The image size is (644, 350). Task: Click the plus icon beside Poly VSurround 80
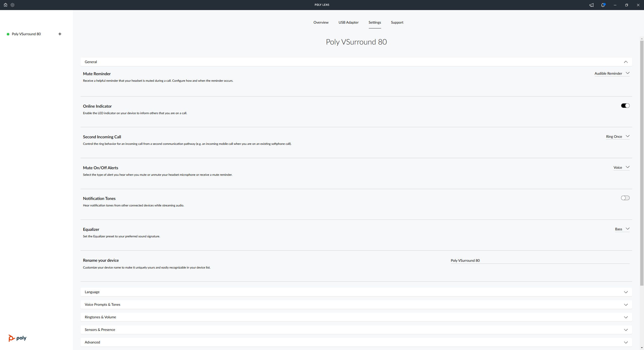[60, 34]
